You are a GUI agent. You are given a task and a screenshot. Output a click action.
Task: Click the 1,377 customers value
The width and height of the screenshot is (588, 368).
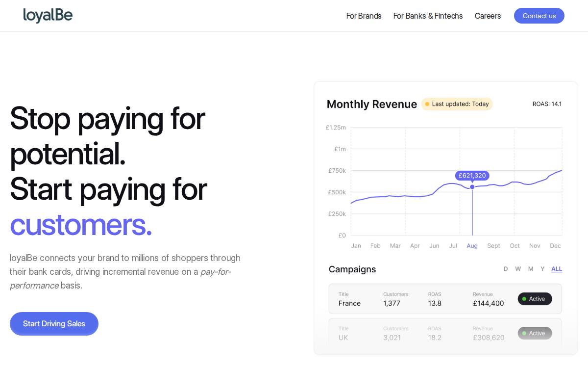[392, 303]
